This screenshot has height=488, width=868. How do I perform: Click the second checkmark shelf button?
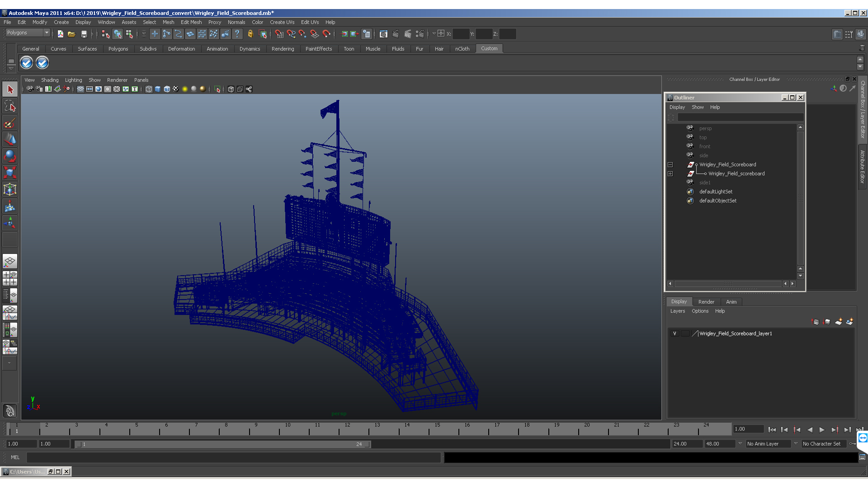pyautogui.click(x=42, y=63)
